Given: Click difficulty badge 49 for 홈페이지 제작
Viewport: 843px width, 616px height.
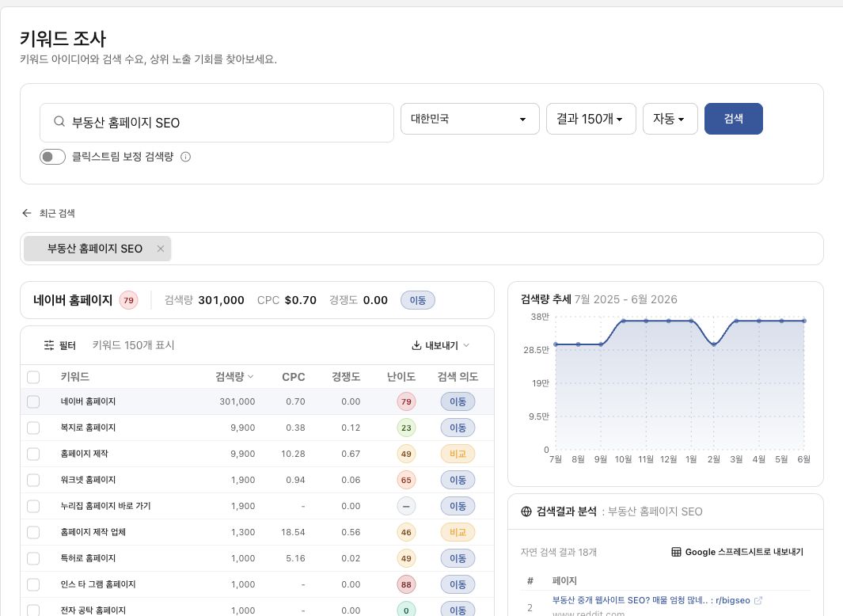Looking at the screenshot, I should pos(406,454).
